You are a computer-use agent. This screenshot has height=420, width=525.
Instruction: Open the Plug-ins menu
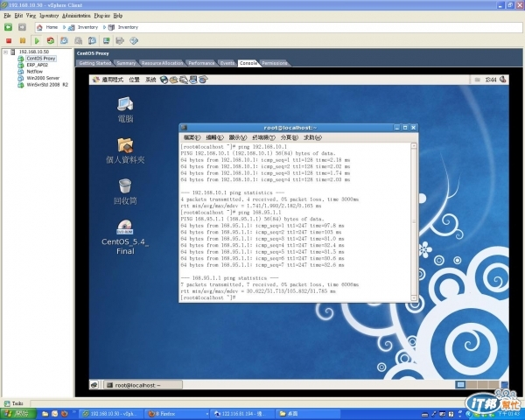(x=101, y=16)
